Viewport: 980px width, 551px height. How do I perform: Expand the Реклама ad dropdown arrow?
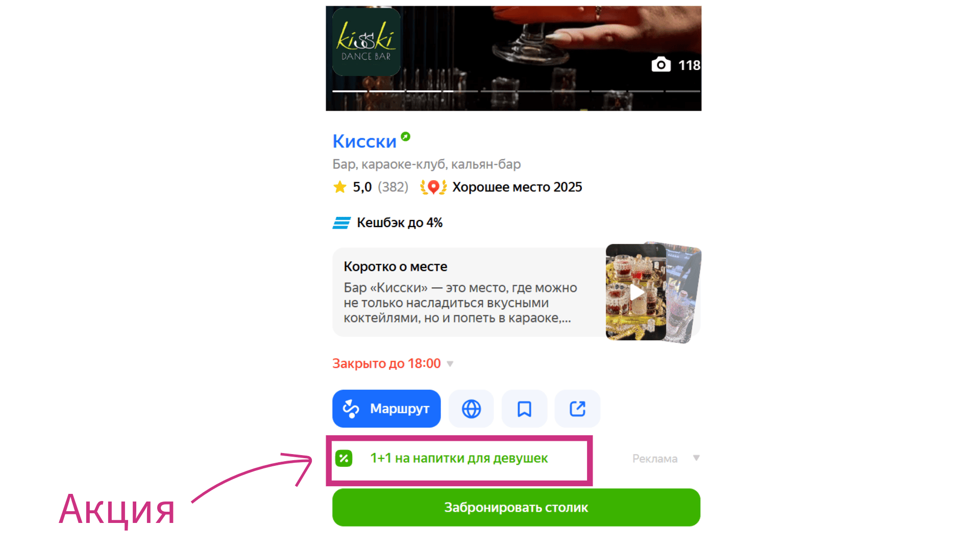tap(696, 458)
